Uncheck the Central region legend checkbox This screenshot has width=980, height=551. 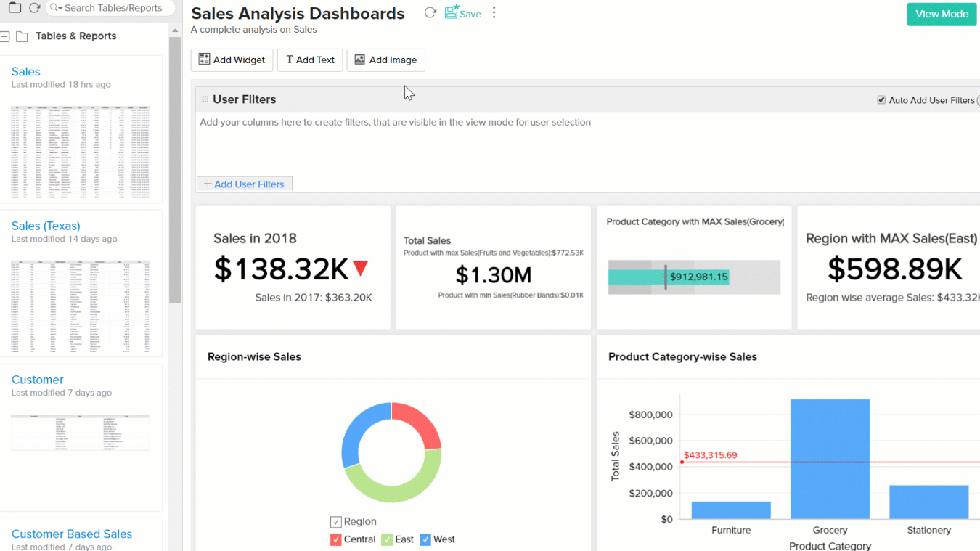[x=335, y=539]
